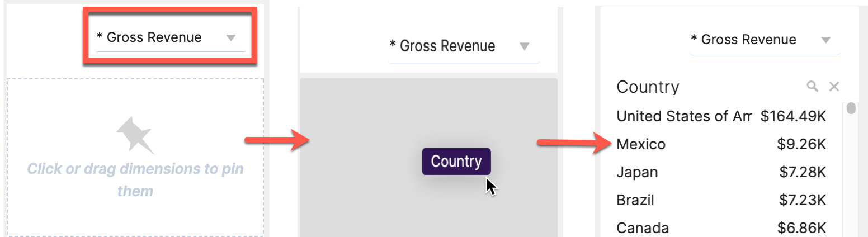Screen dimensions: 868x237
Task: Click the dropdown triangle above the Country list
Action: tap(825, 40)
